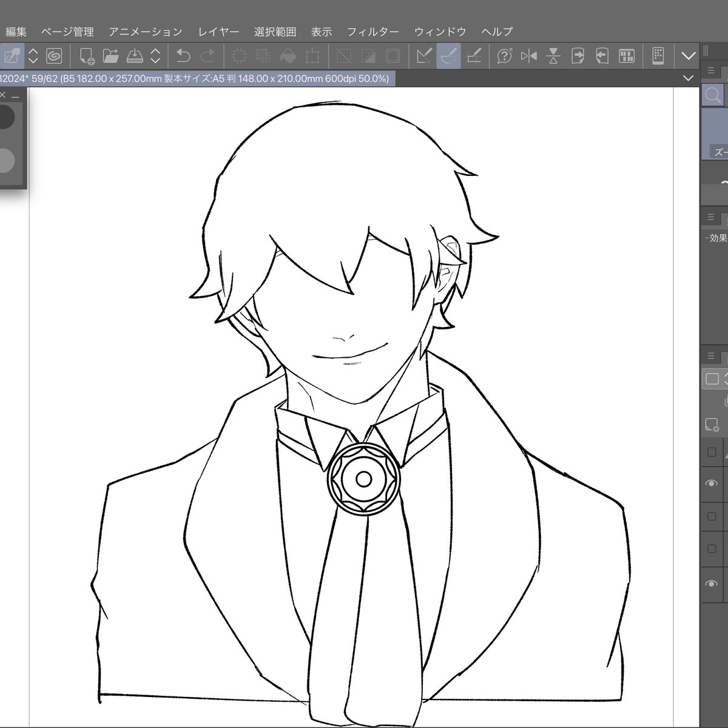This screenshot has width=728, height=728.
Task: Click the square icon atop layer panel
Action: [712, 379]
